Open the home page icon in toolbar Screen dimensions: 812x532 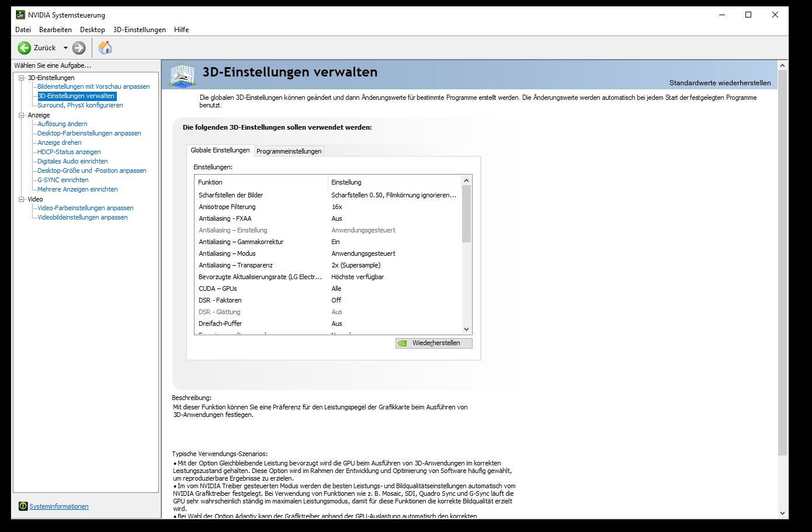pyautogui.click(x=105, y=48)
